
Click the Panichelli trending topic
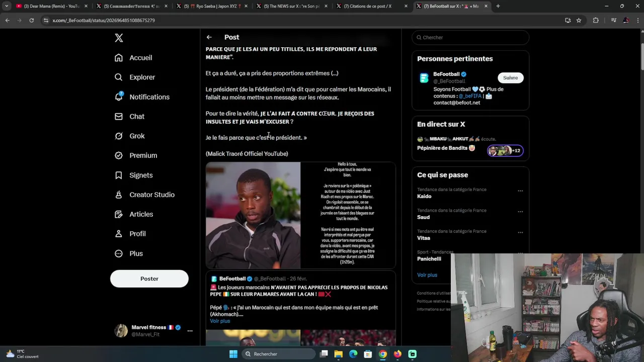click(429, 259)
